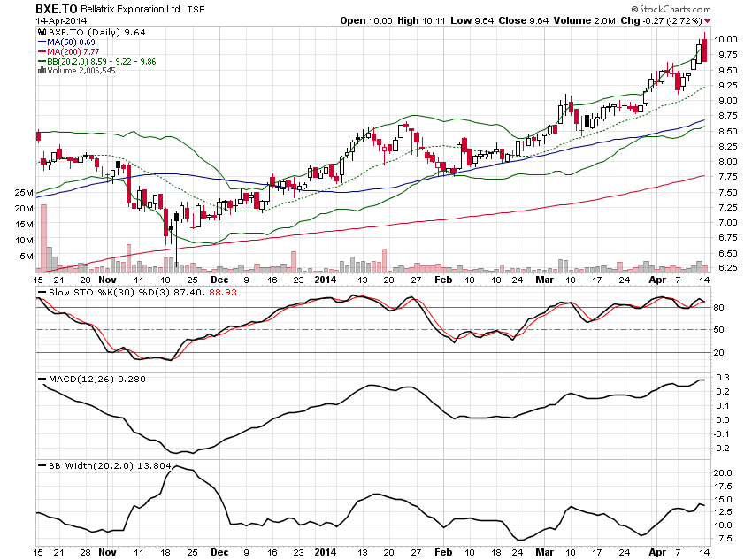Click the 7.75 price axis label
The height and width of the screenshot is (560, 752).
click(727, 176)
